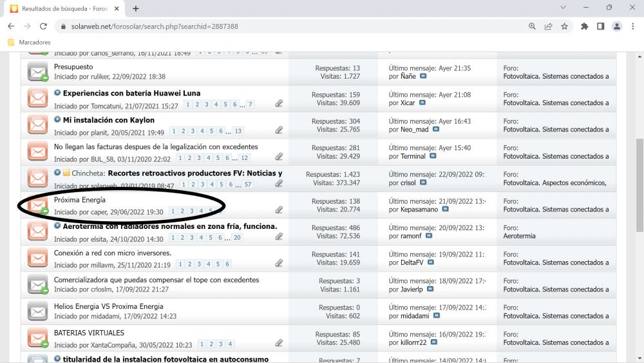Go to last post by Neo_mad
This screenshot has height=363, width=644.
point(436,129)
